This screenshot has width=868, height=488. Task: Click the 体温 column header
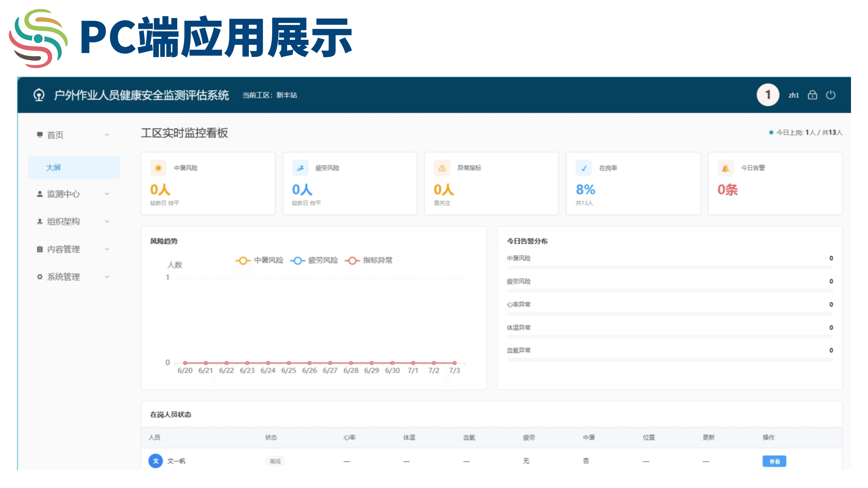pos(409,437)
